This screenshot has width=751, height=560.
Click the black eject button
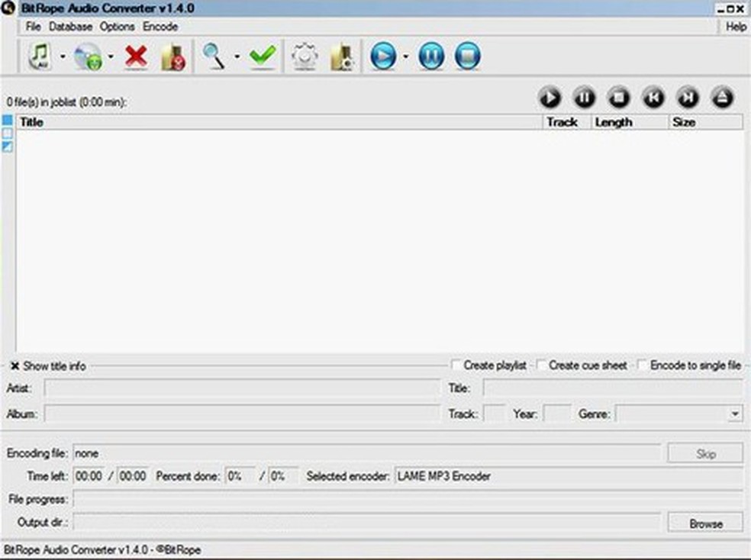[x=722, y=98]
